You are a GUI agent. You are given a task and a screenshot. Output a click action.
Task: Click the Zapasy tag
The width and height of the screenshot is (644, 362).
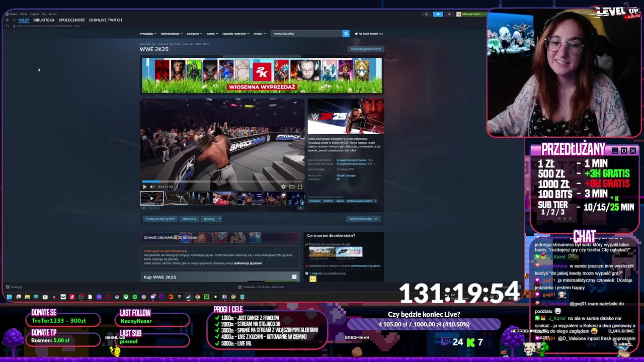point(340,201)
